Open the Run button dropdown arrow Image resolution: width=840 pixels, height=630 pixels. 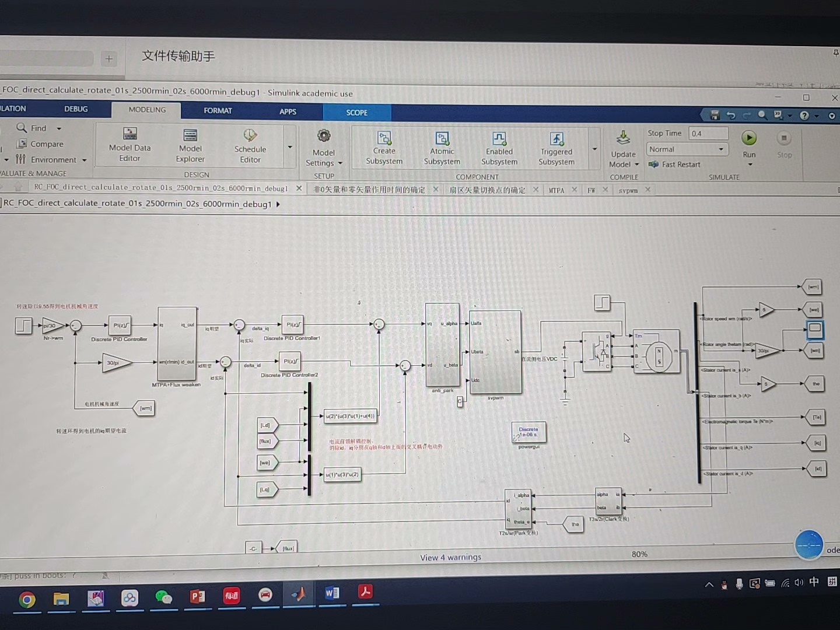(x=750, y=164)
